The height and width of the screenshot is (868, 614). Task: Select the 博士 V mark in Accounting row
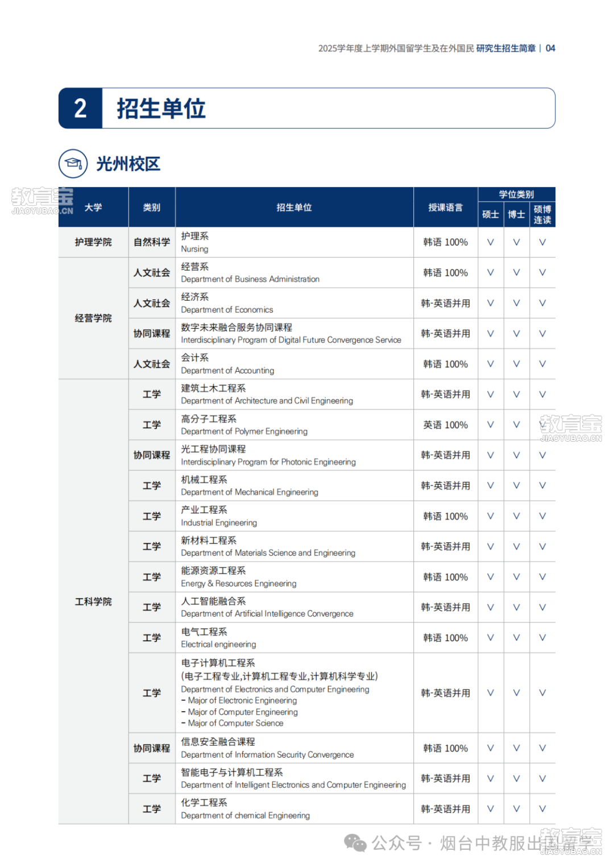(516, 364)
